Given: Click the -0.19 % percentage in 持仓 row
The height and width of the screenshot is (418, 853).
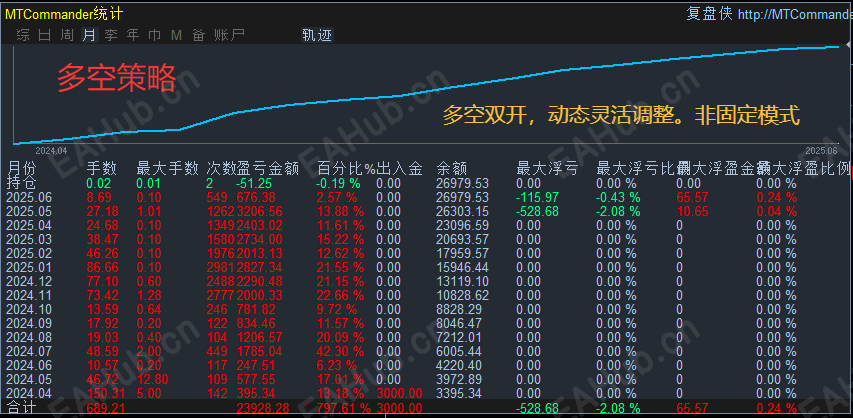Looking at the screenshot, I should pyautogui.click(x=338, y=183).
